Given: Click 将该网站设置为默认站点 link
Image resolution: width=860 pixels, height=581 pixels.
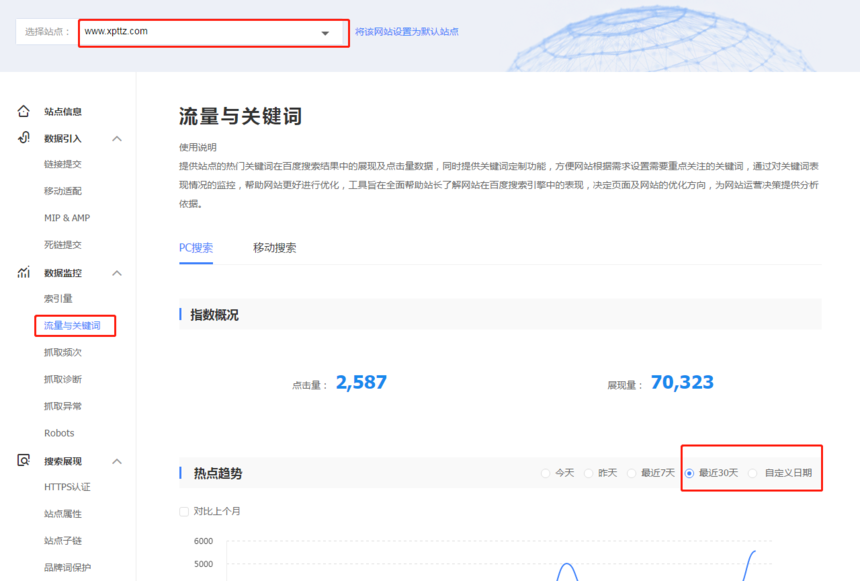Looking at the screenshot, I should 406,32.
